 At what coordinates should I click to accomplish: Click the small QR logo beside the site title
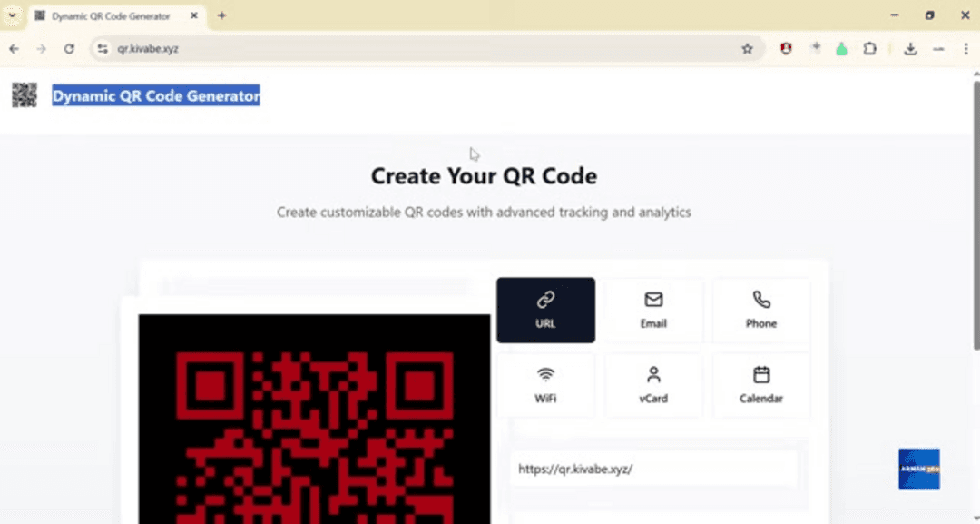[x=24, y=94]
